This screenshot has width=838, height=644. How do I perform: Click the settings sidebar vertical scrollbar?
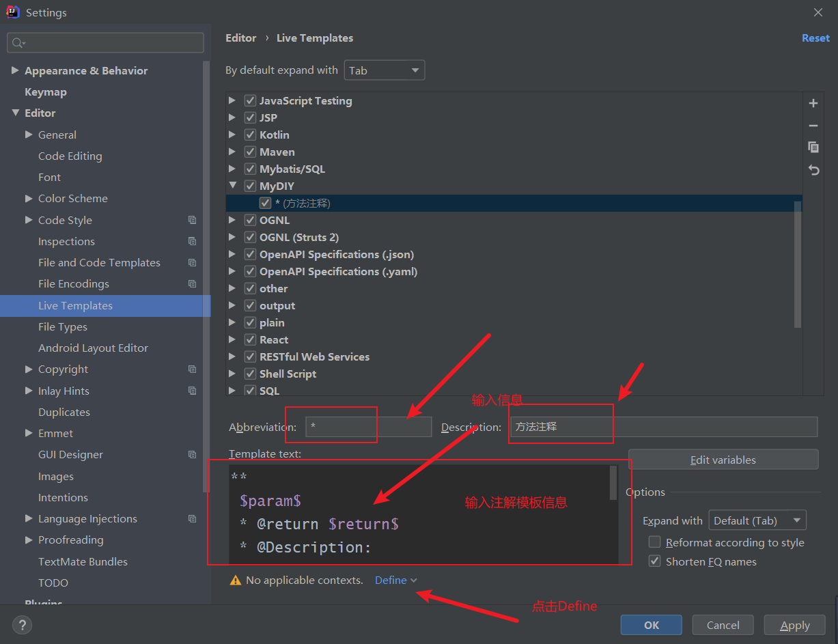(206, 277)
